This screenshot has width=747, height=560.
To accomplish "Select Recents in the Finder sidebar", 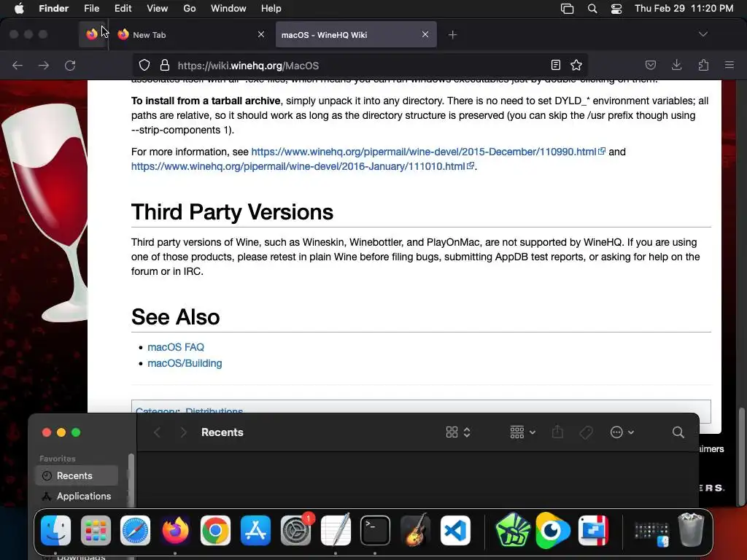I will tap(76, 475).
